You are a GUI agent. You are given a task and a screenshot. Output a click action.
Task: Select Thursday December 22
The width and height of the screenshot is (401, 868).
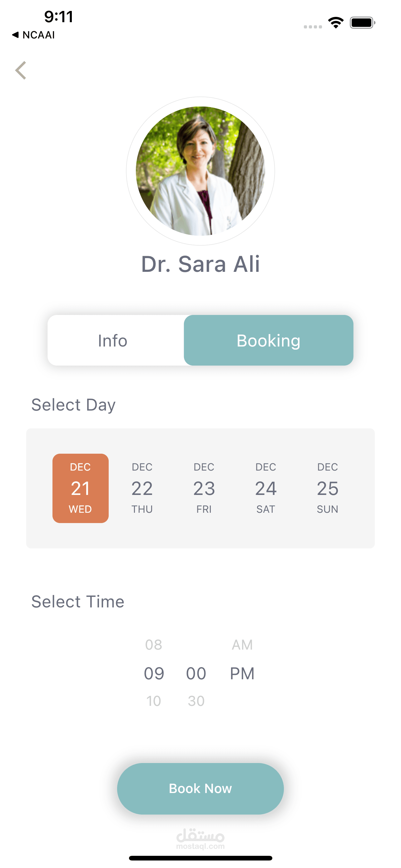pos(142,488)
